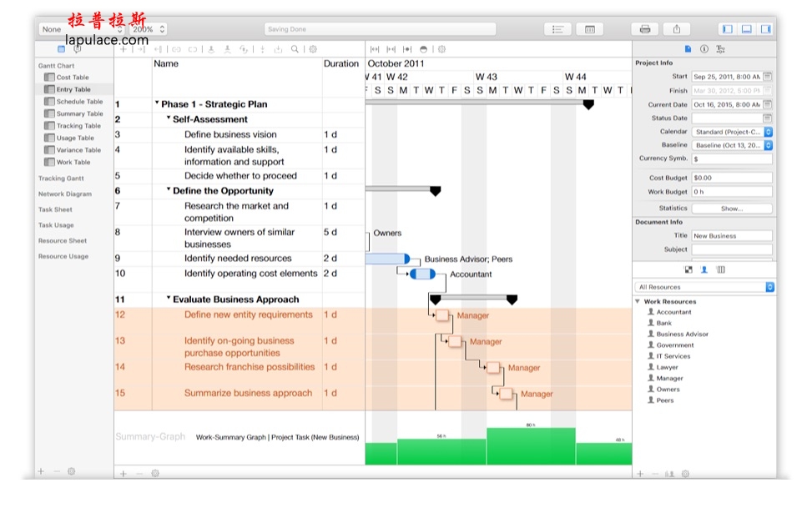Collapse the Evaluate Business Approach group
812x513 pixels.
(x=169, y=299)
